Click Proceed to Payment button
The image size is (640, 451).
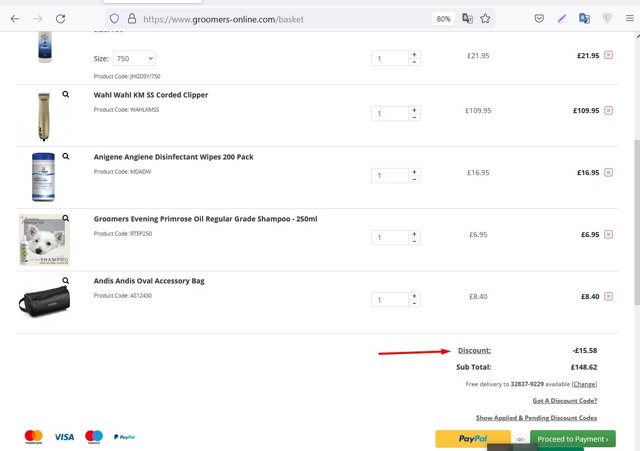pos(573,439)
